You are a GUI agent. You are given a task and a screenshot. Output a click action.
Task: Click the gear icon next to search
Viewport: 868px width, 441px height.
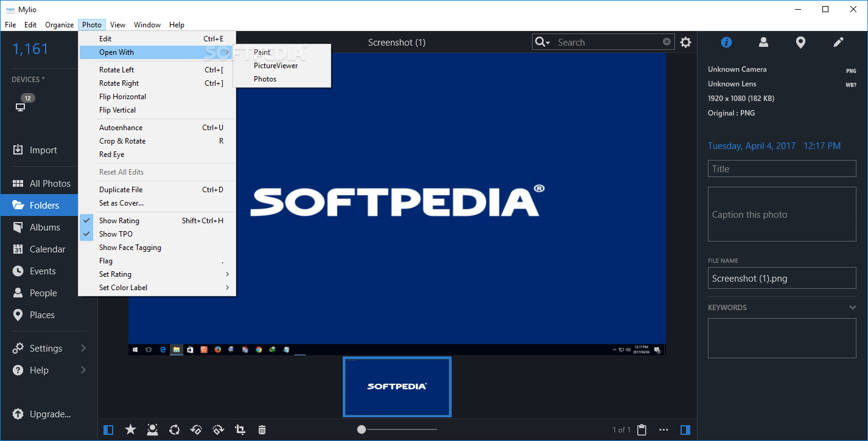[x=686, y=42]
